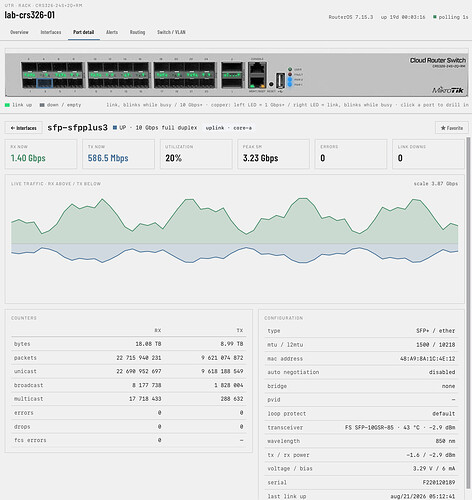Click TX broadcast value 1 828 004

click(x=229, y=385)
